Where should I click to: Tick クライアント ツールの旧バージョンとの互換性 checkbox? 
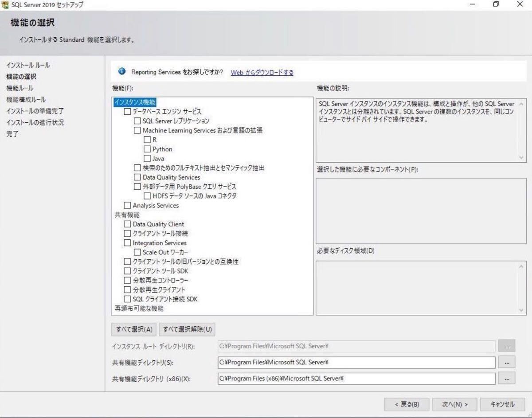click(127, 262)
